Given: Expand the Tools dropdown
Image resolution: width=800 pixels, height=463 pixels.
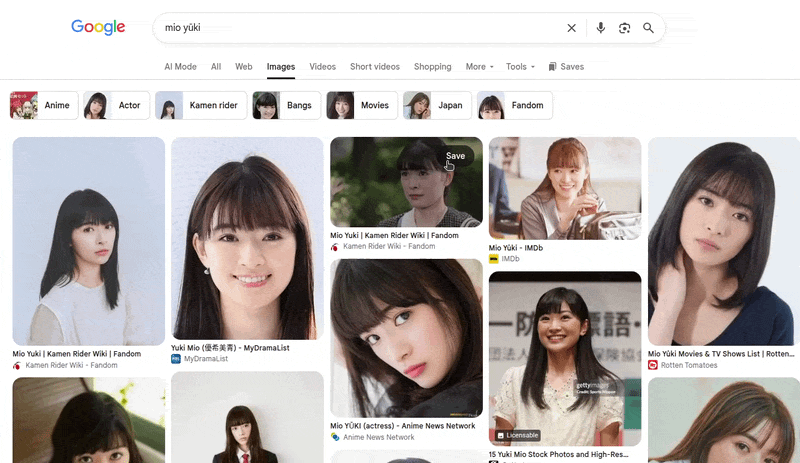Looking at the screenshot, I should pyautogui.click(x=520, y=66).
